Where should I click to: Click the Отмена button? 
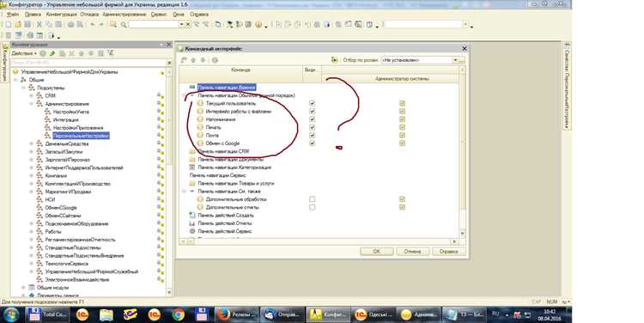point(412,251)
